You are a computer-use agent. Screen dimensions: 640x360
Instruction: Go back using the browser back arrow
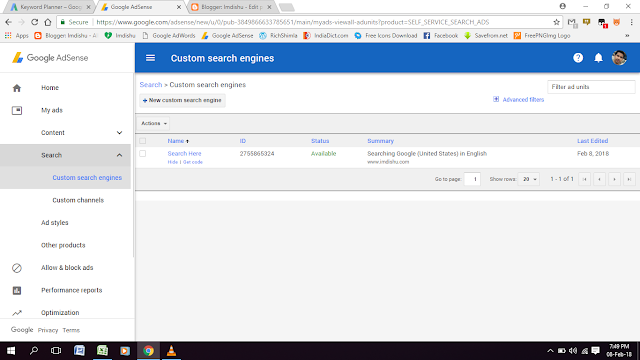[9, 22]
